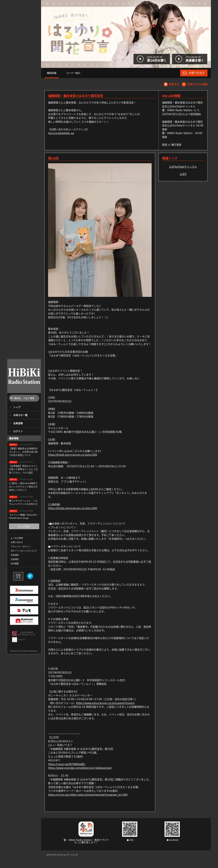Open ticket link under [公演詳細]
Image resolution: width=218 pixels, height=868 pixels.
click(x=72, y=508)
